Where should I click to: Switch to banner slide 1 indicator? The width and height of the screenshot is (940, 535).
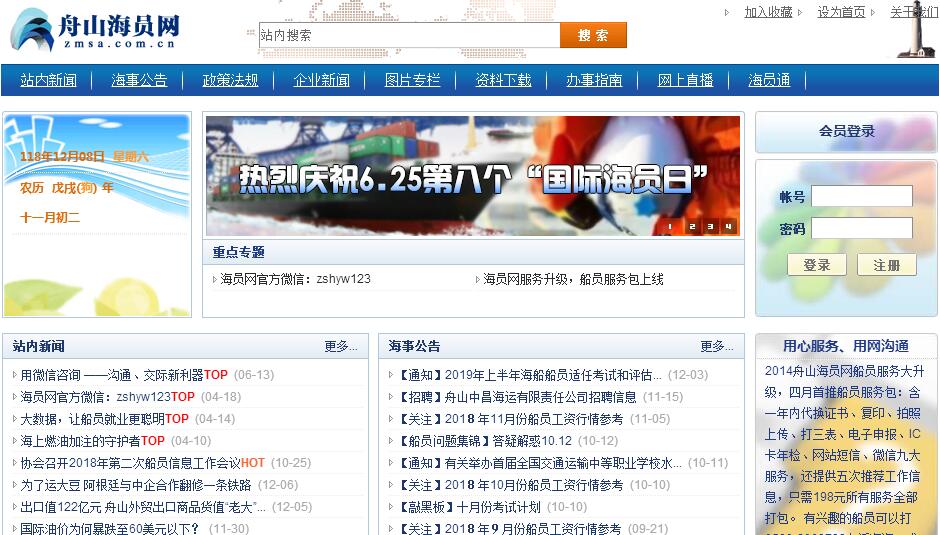(669, 227)
